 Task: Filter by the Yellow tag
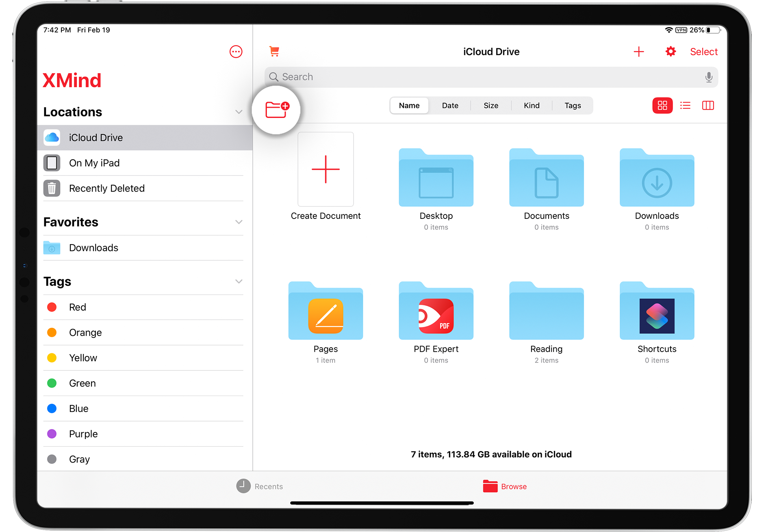pyautogui.click(x=145, y=358)
